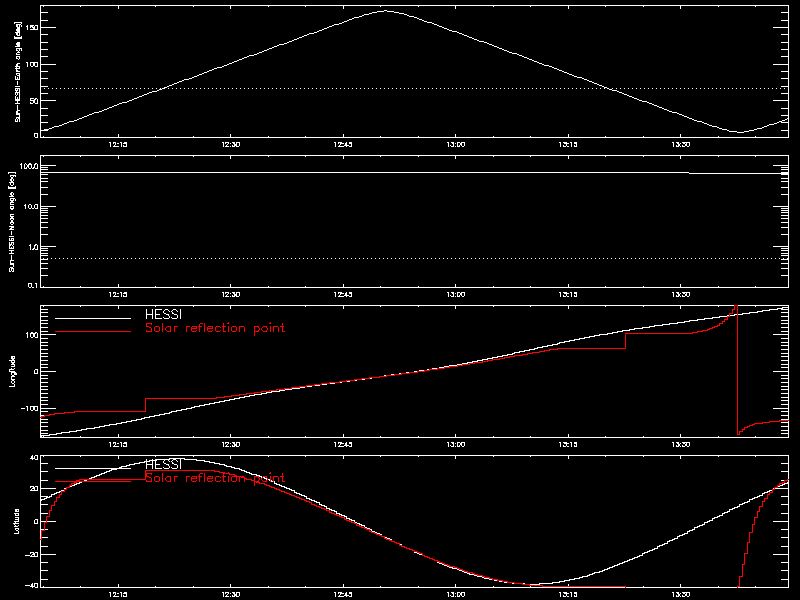Click -100 tick on Longitude axis

pos(30,409)
